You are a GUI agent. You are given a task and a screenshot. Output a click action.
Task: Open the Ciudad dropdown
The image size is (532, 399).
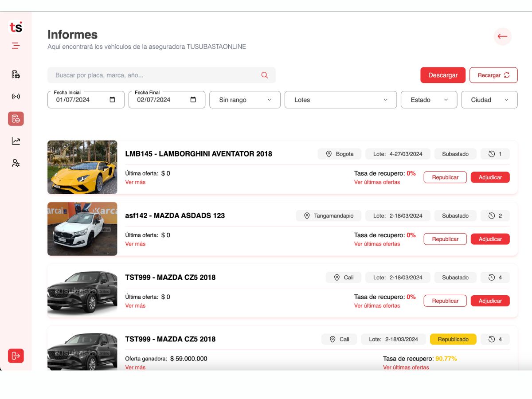point(489,100)
